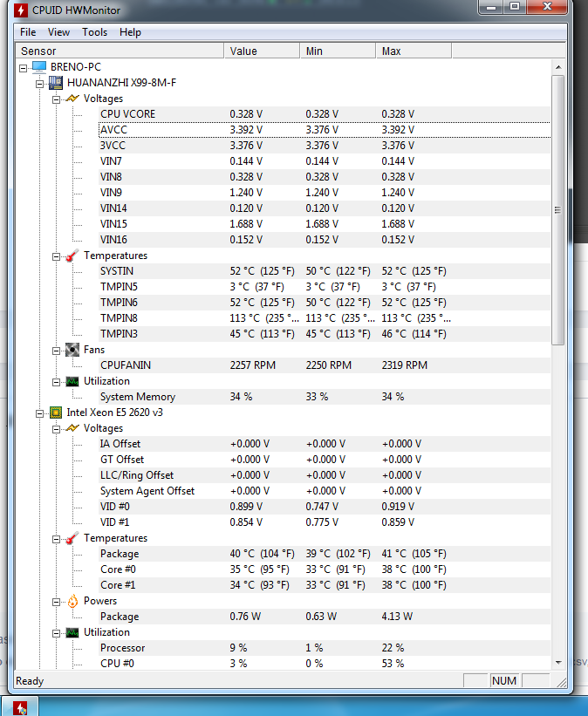Select the VID #0 row
588x716 pixels.
point(325,507)
